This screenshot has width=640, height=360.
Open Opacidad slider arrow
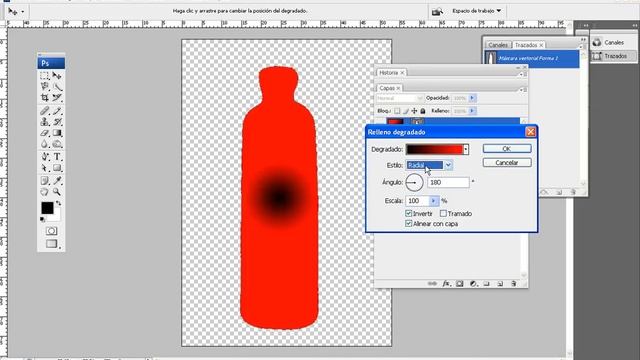pyautogui.click(x=472, y=98)
